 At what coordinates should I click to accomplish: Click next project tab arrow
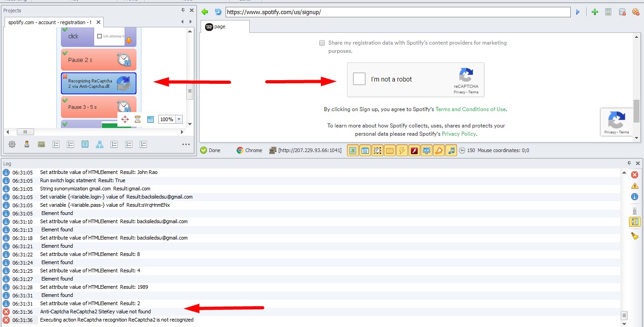coord(190,22)
